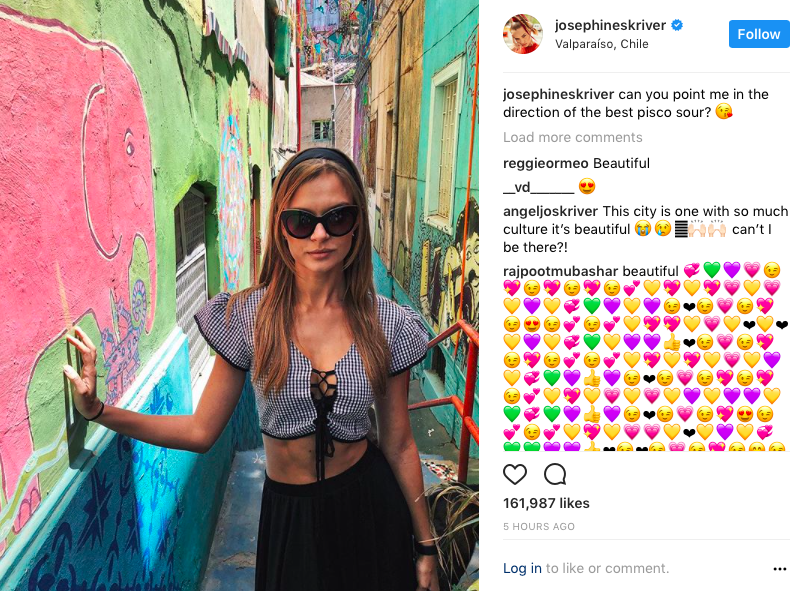The image size is (808, 591).
Task: Open the __vd______ commenter profile
Action: [538, 187]
